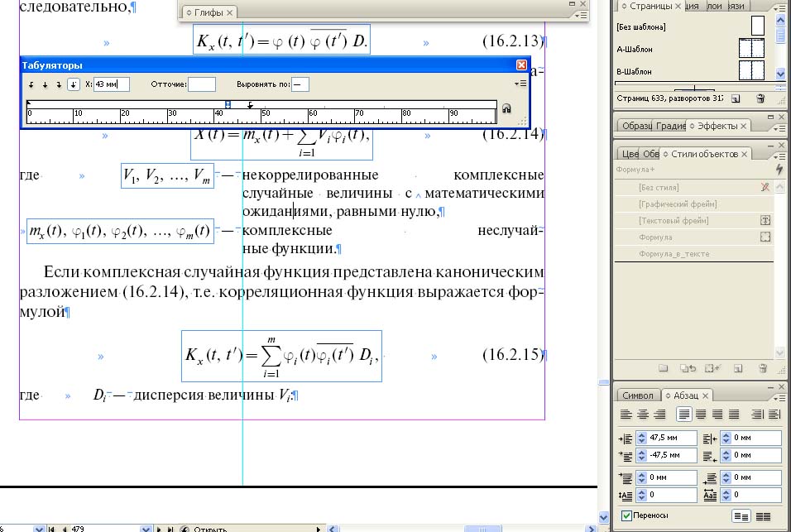Click the magnet icon in Tabs panel

[506, 108]
